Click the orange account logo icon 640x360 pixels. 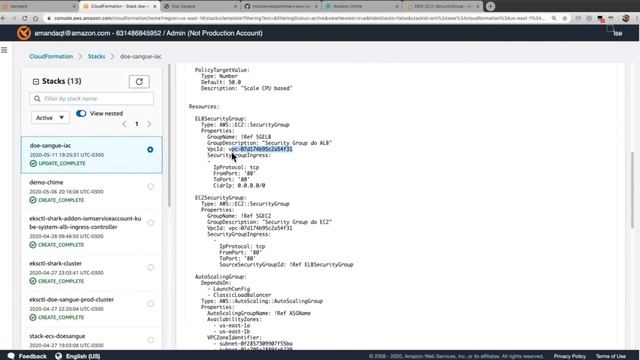click(24, 33)
